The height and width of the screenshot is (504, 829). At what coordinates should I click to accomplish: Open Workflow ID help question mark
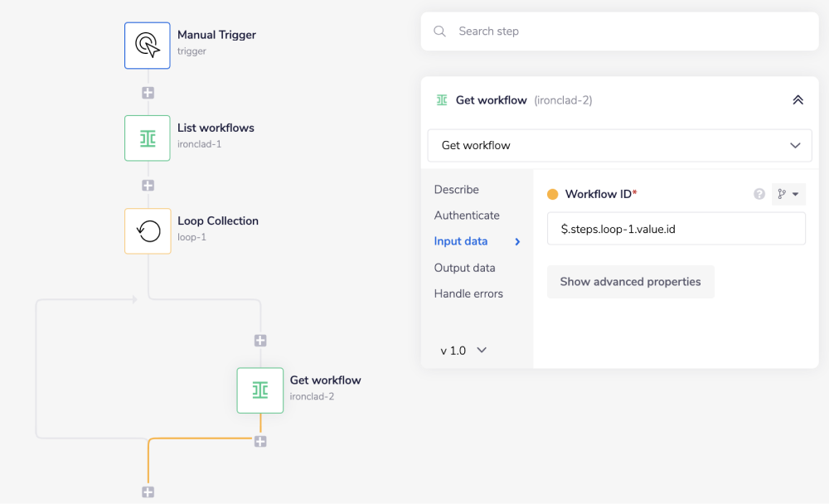click(759, 194)
